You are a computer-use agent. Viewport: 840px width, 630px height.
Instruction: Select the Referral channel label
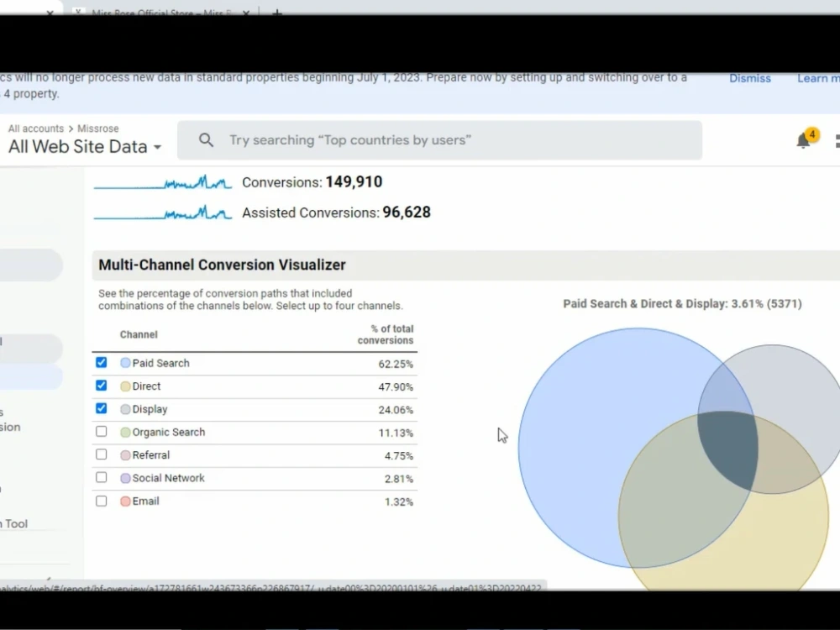click(151, 455)
